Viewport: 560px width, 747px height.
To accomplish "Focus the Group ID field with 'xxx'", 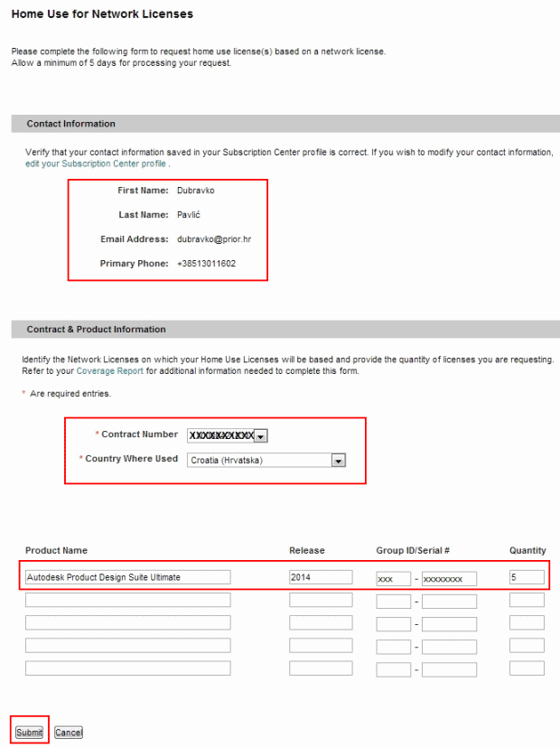I will tap(393, 578).
